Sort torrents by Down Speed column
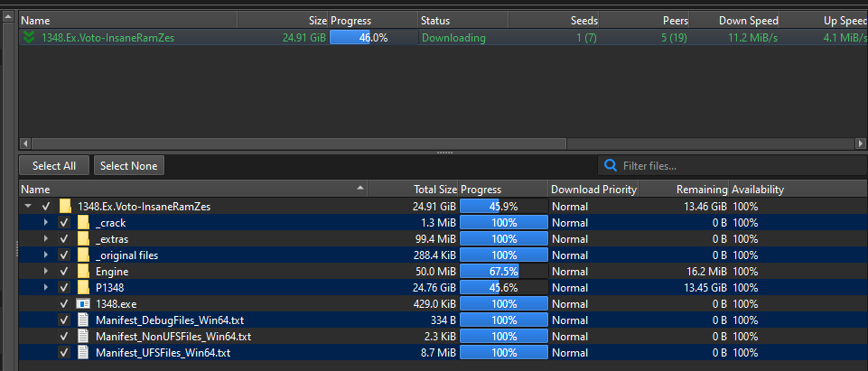868x371 pixels. coord(748,20)
